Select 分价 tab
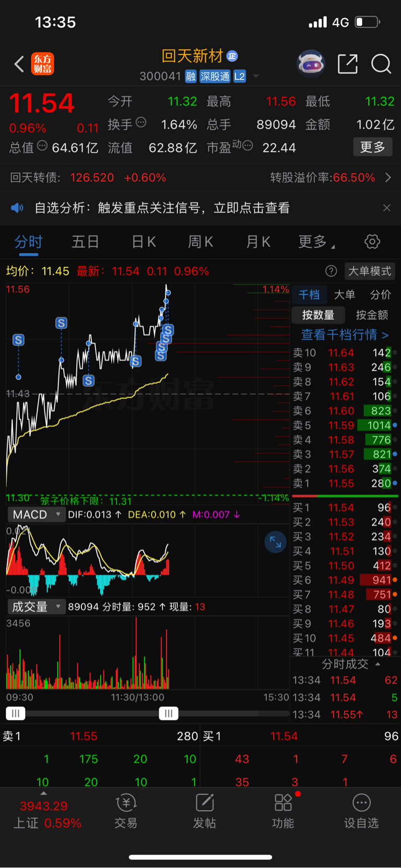This screenshot has height=868, width=401. [x=381, y=294]
